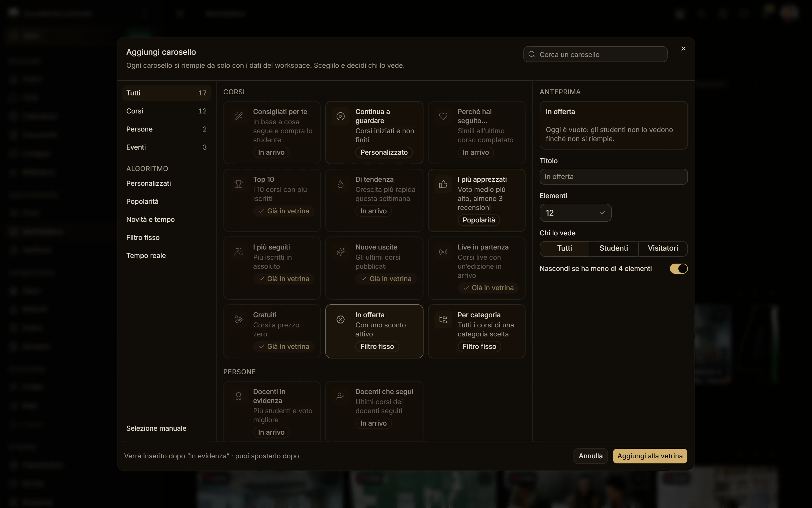
Task: Click the Filtro fisso tag on Per categoria
Action: click(x=479, y=347)
